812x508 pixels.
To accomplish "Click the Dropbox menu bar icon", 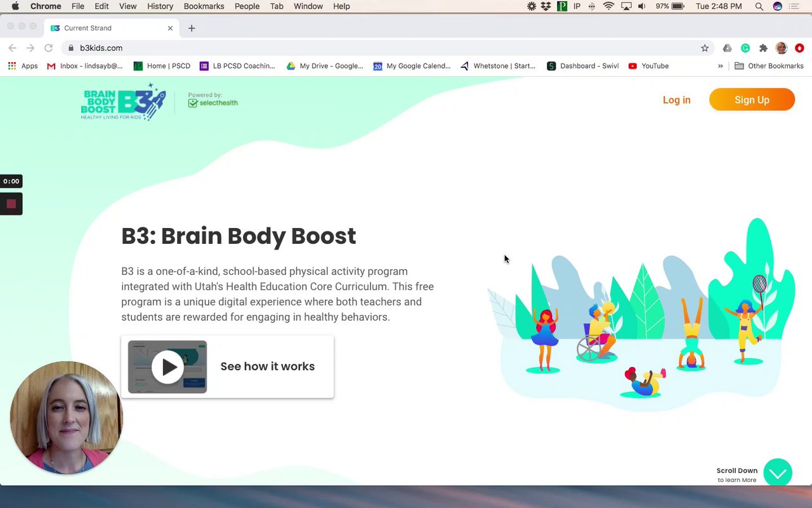I will [546, 6].
